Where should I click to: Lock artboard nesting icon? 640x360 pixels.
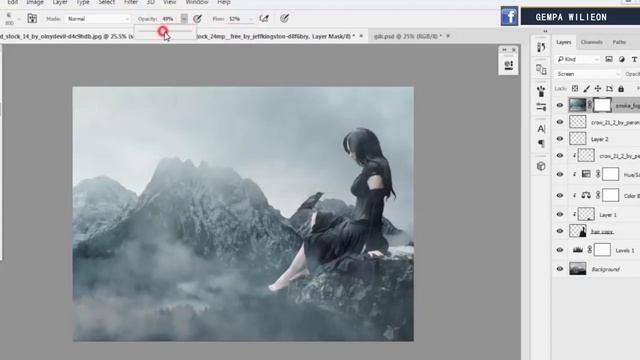coord(609,89)
